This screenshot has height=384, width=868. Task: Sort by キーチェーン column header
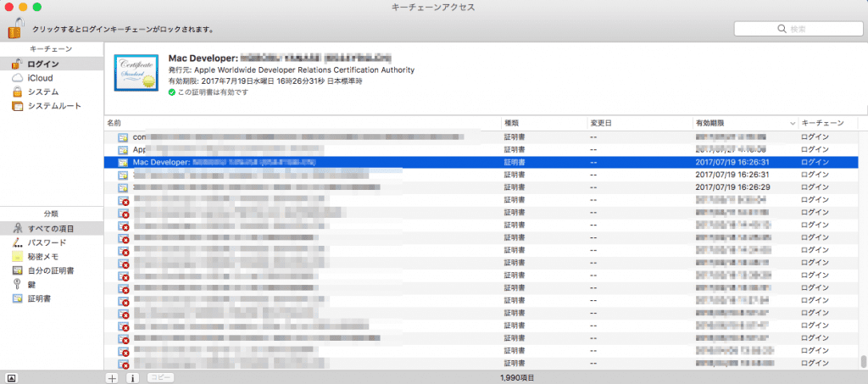click(x=826, y=123)
